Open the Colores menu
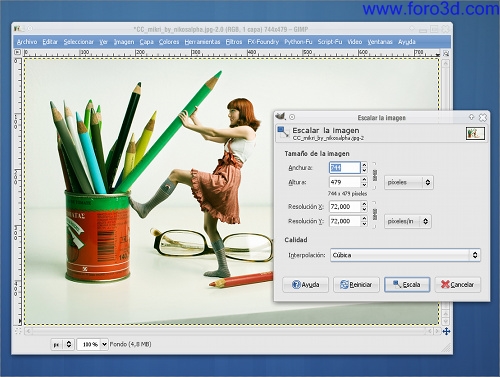This screenshot has width=500, height=377. [x=169, y=42]
